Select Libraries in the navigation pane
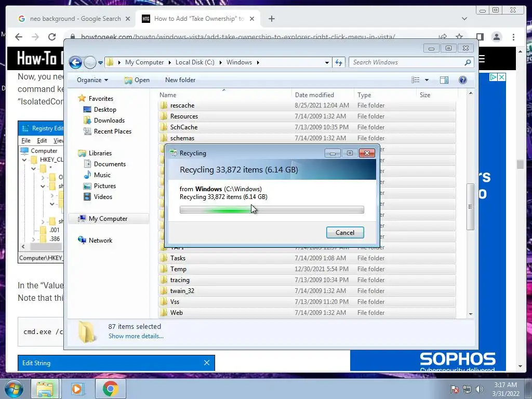Image resolution: width=532 pixels, height=399 pixels. [100, 153]
